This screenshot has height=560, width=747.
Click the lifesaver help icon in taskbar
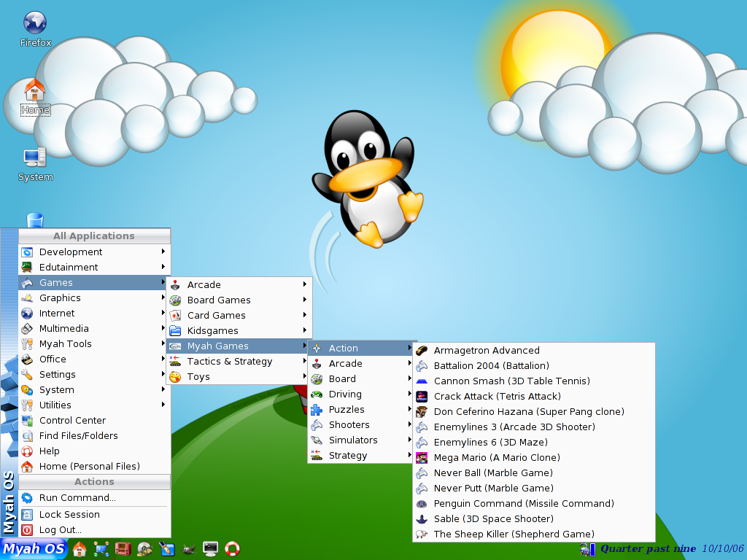pyautogui.click(x=232, y=548)
